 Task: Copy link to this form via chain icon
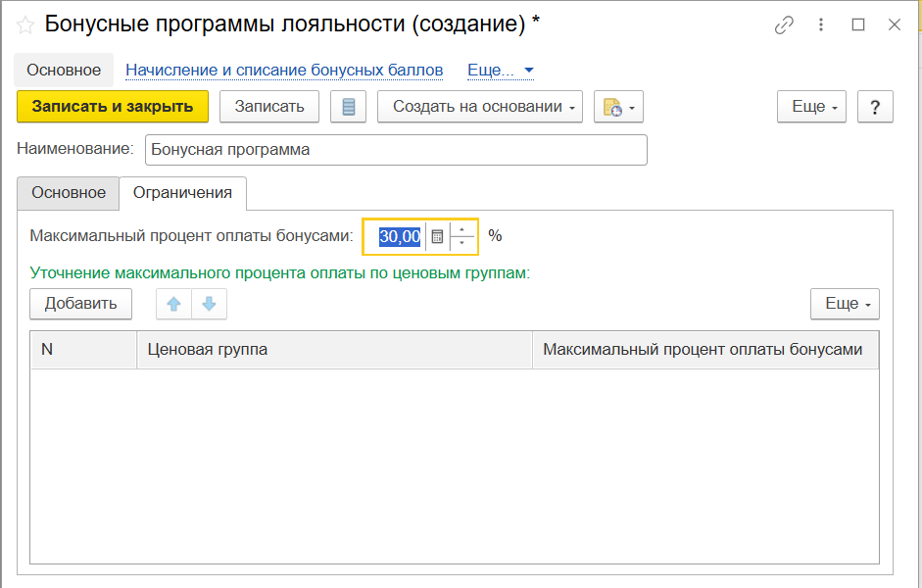[783, 25]
